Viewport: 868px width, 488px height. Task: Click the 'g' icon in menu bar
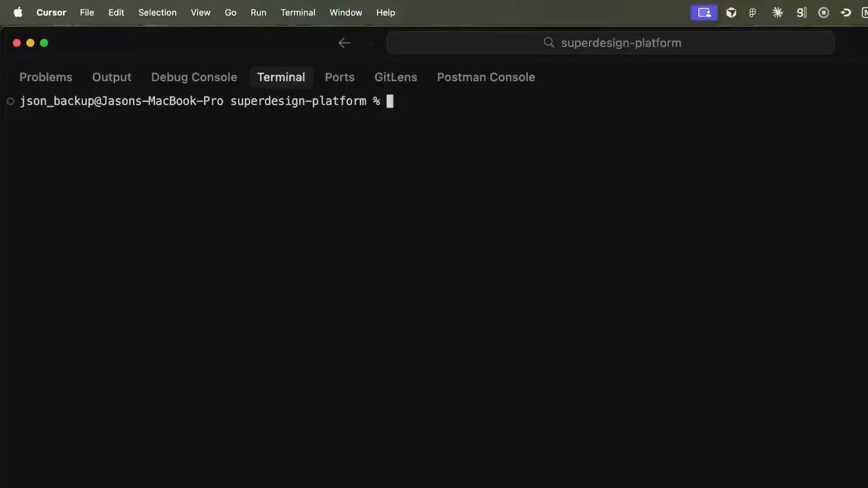tap(801, 12)
